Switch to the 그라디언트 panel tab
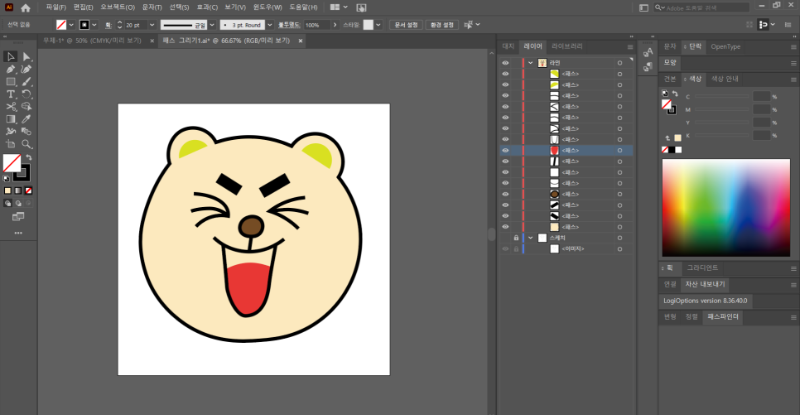Image resolution: width=800 pixels, height=415 pixels. [703, 268]
